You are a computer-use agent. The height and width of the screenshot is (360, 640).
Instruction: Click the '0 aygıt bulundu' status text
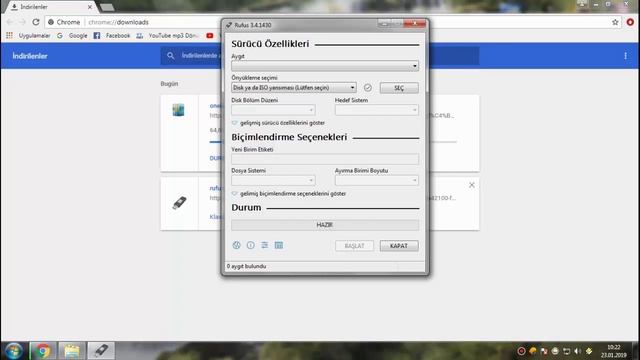tap(247, 266)
